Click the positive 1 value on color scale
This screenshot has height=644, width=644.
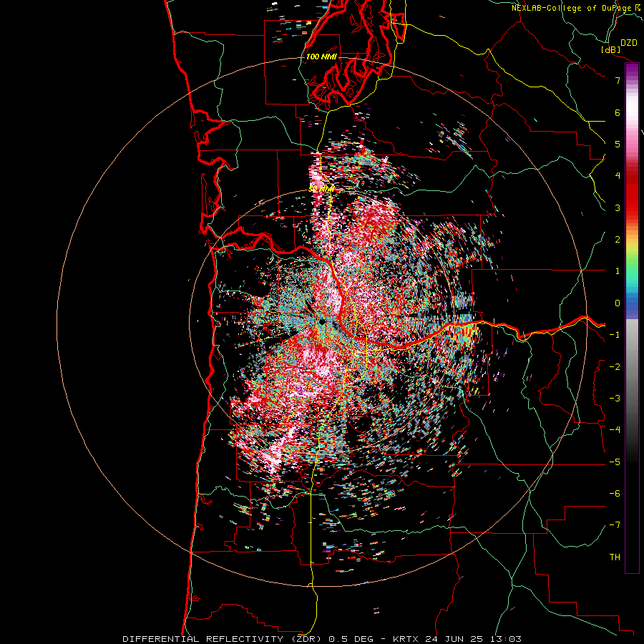(x=618, y=271)
